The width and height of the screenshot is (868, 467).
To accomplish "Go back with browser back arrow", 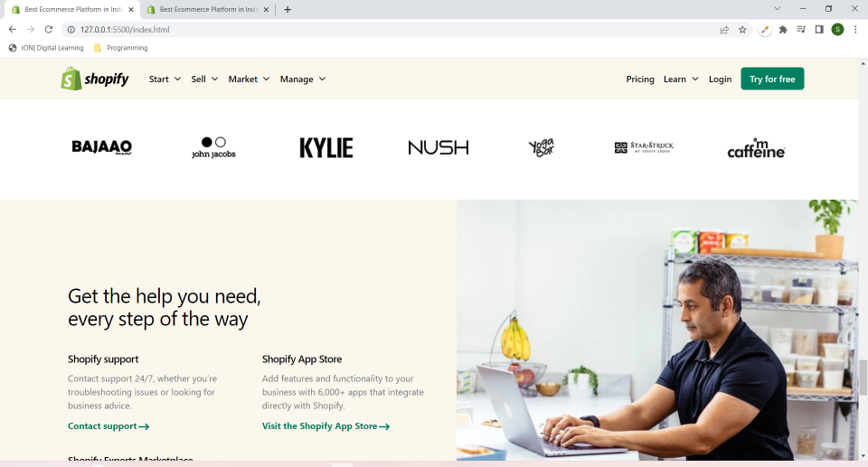I will click(12, 29).
